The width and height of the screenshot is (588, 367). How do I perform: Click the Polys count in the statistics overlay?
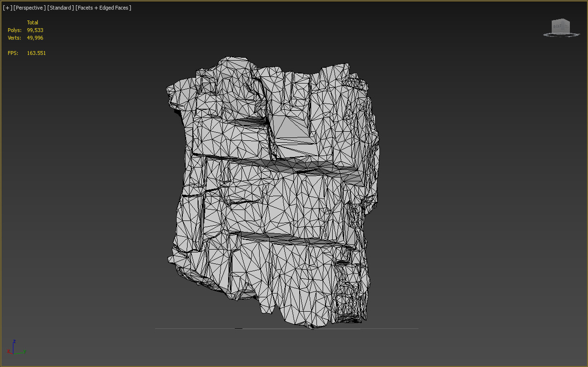[35, 30]
